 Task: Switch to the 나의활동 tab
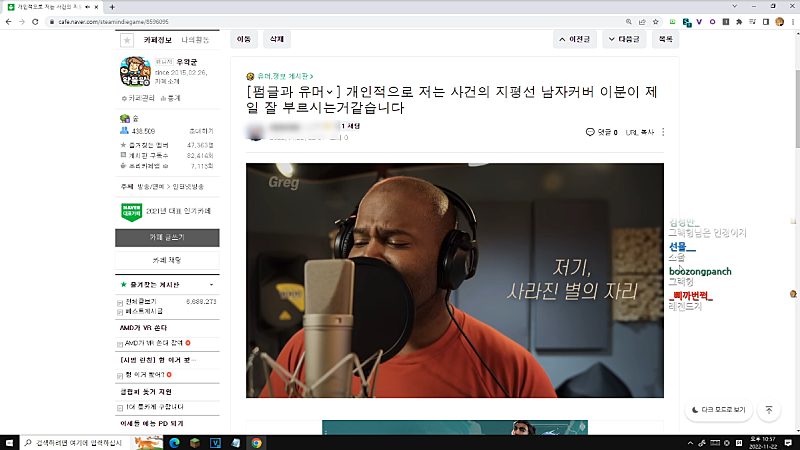[x=197, y=40]
